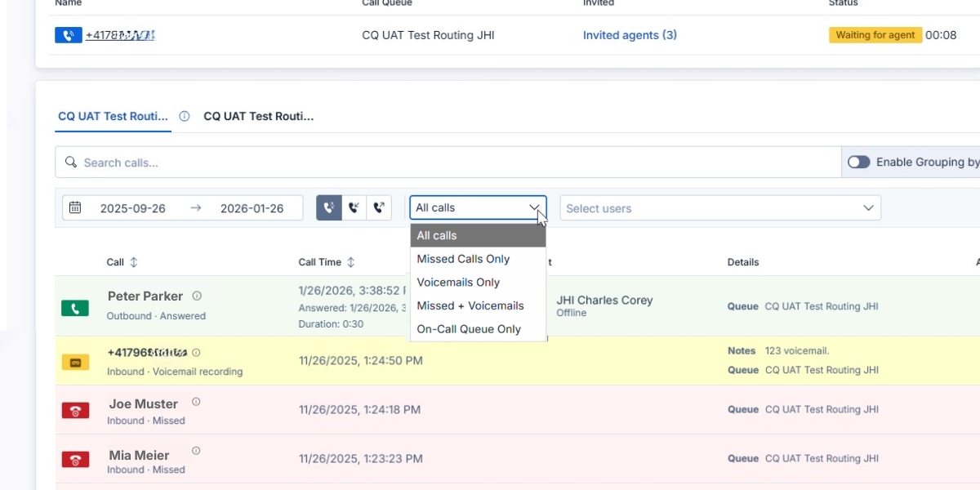Click the Waiting for agent status badge
The width and height of the screenshot is (980, 490).
click(x=875, y=35)
